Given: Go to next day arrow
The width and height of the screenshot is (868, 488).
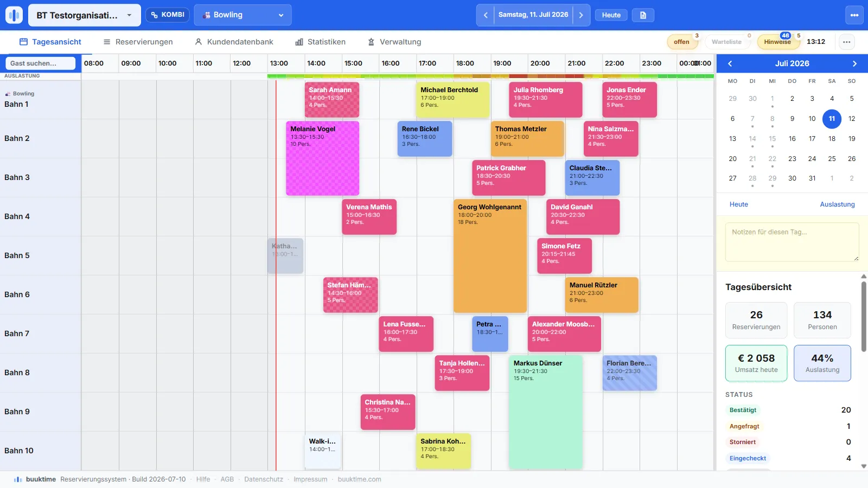Looking at the screenshot, I should (581, 15).
